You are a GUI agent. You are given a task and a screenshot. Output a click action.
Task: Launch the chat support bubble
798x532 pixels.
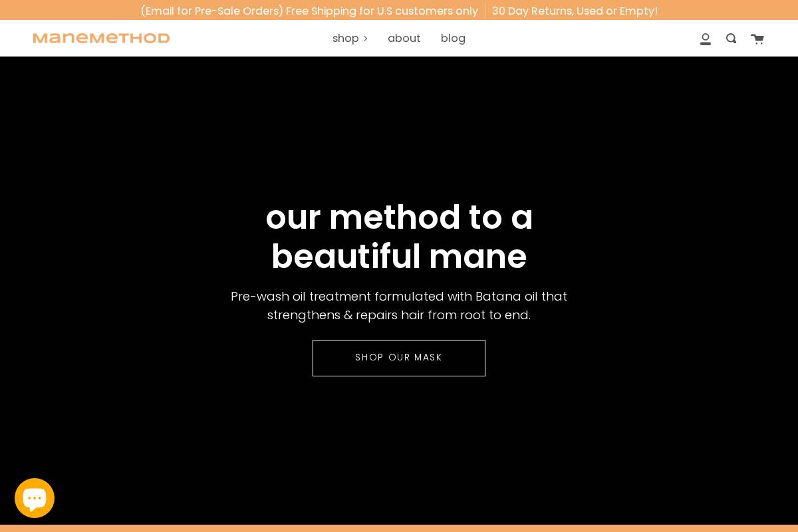point(35,497)
